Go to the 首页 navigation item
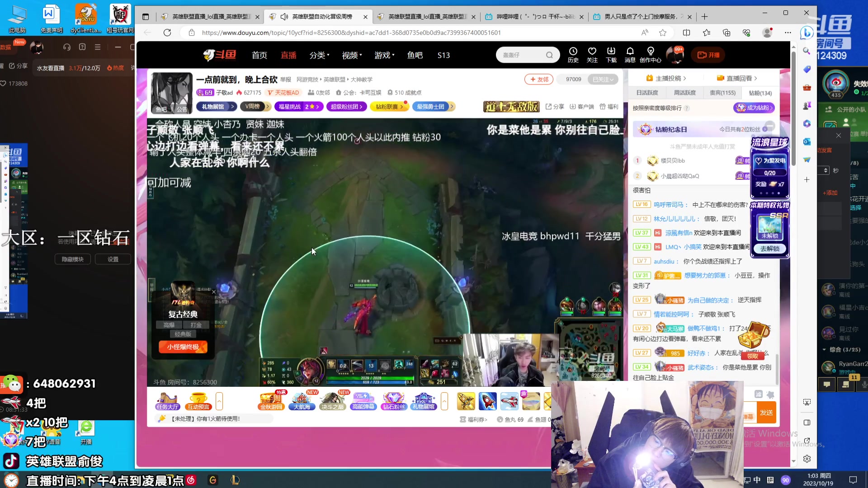 pos(259,55)
